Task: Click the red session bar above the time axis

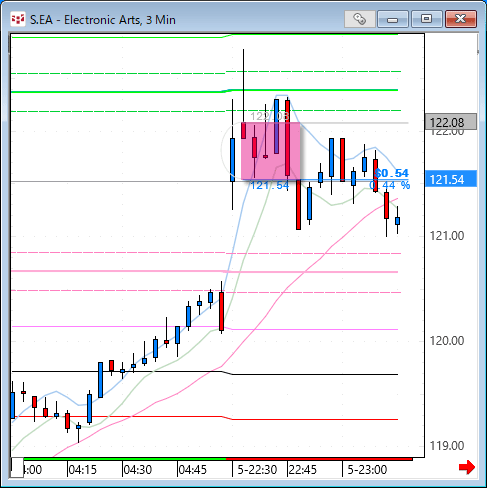Action: pyautogui.click(x=319, y=459)
